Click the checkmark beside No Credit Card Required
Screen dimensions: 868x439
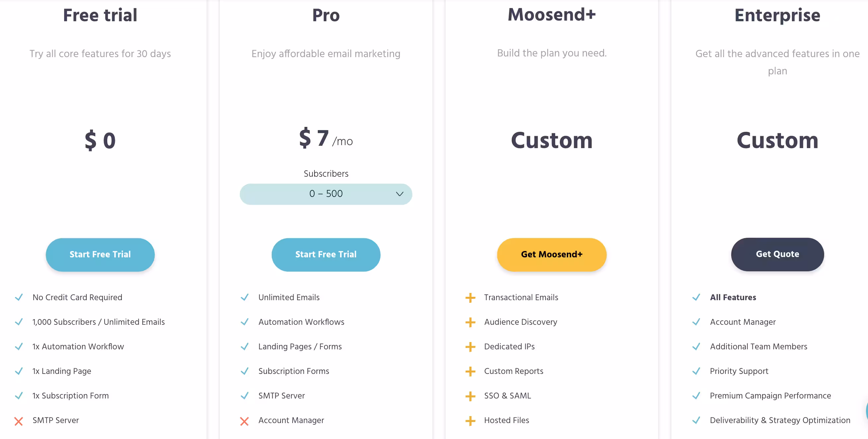coord(19,297)
